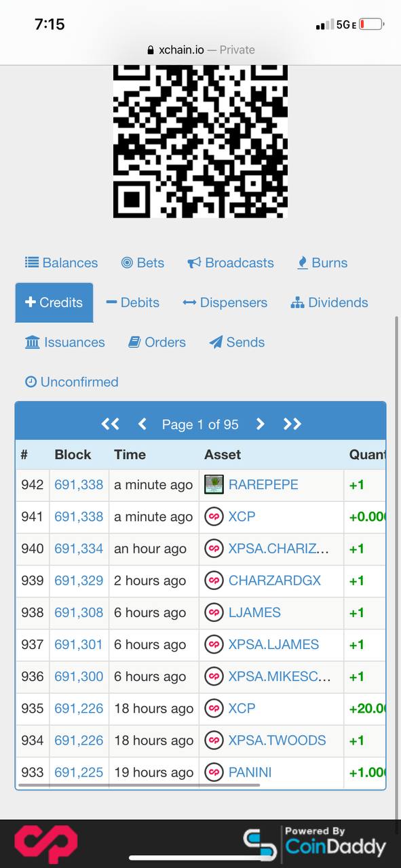Screen dimensions: 401x868
Task: Open block 691,338 in row 941
Action: (x=79, y=517)
